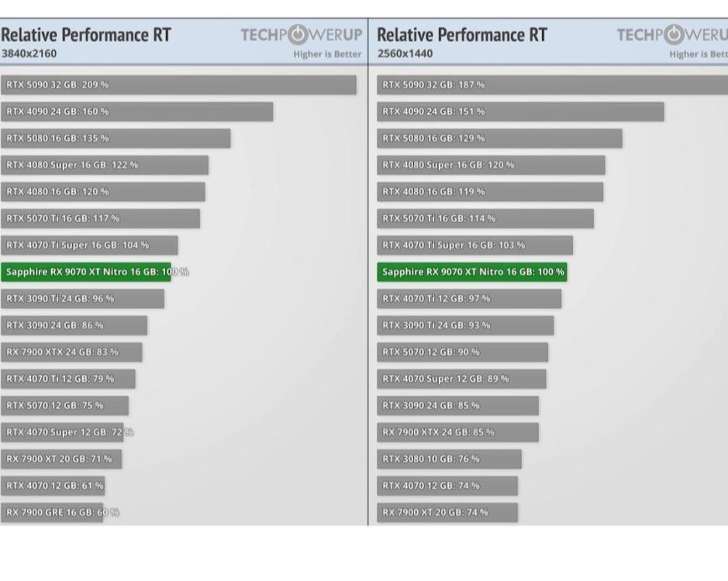Click the green RX 9070 XT bar in 4K chart

pyautogui.click(x=85, y=272)
